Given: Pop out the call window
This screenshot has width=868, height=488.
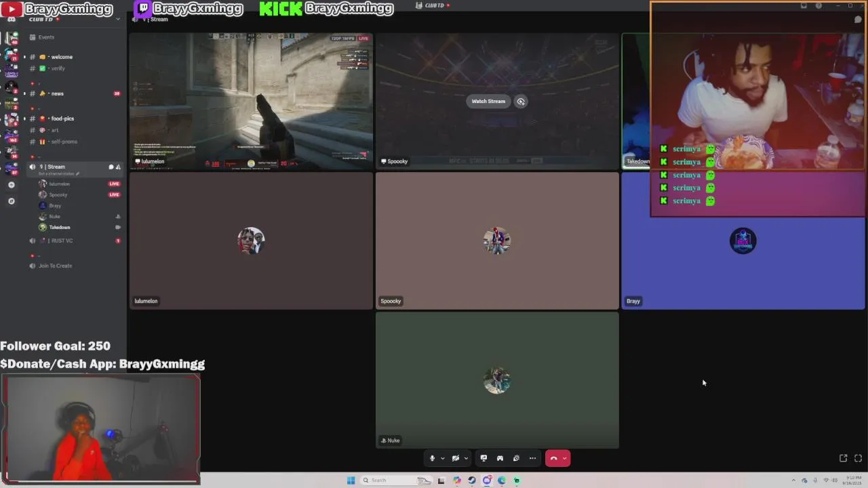Looking at the screenshot, I should click(843, 458).
